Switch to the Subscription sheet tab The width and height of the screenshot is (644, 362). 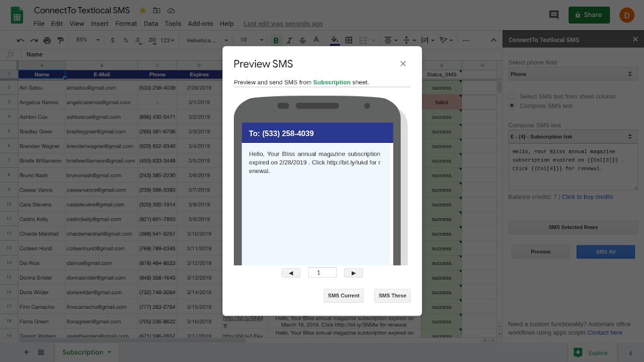click(x=87, y=352)
